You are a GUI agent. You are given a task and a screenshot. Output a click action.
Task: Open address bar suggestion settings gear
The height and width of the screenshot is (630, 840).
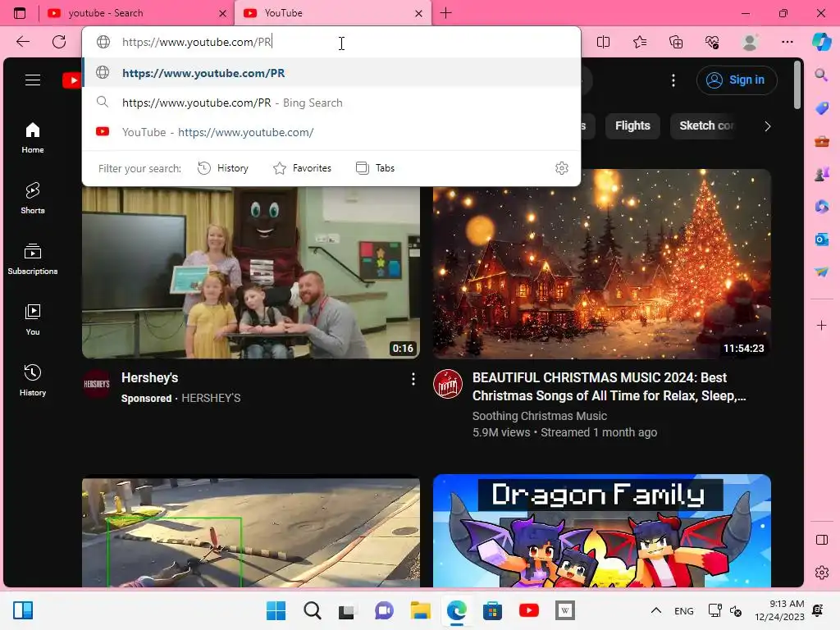click(561, 168)
